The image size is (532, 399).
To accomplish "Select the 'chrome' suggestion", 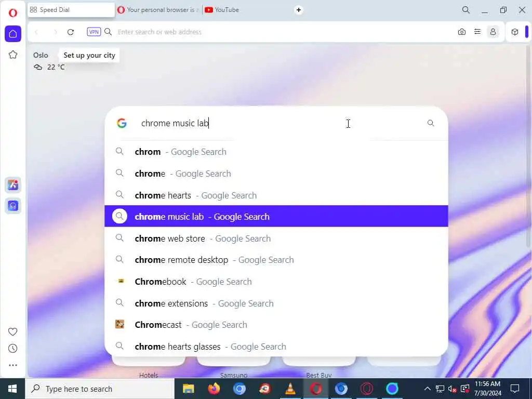I will [x=276, y=174].
